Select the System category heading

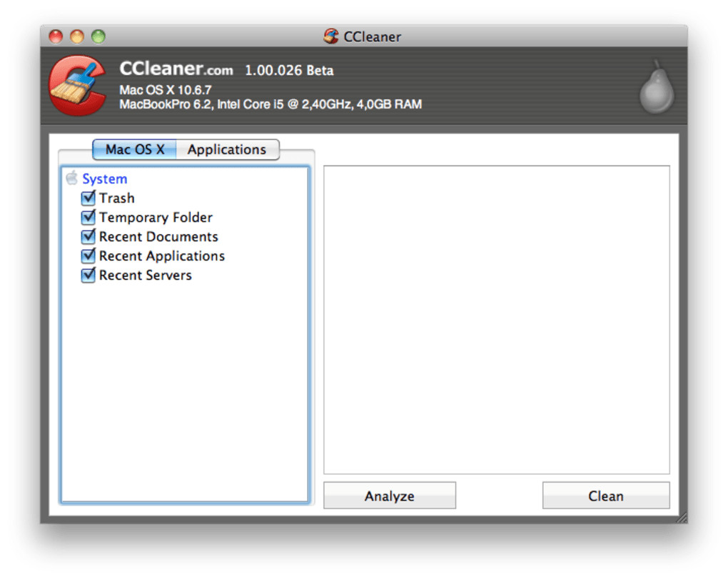tap(104, 178)
